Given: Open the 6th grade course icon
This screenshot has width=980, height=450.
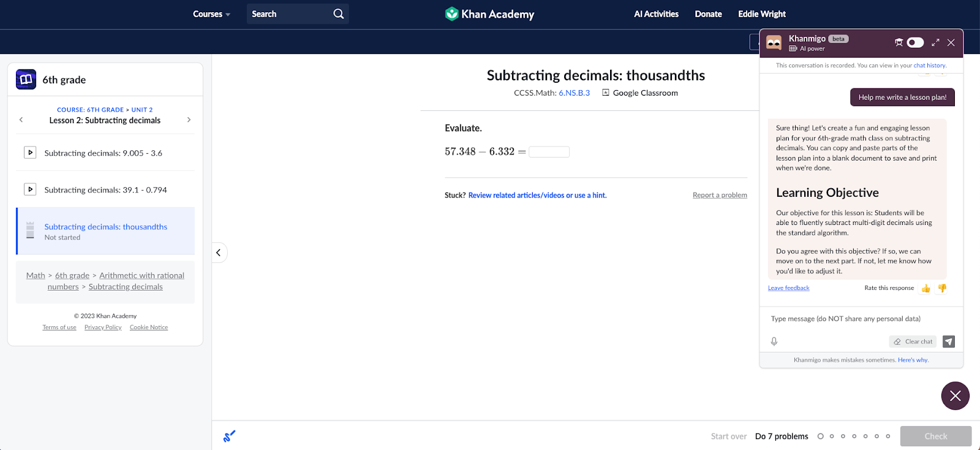Looking at the screenshot, I should (x=26, y=79).
